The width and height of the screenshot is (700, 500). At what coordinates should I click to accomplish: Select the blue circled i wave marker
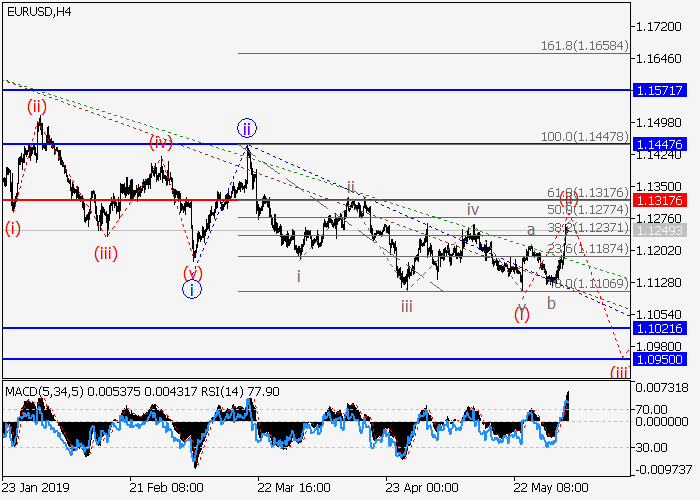point(192,290)
